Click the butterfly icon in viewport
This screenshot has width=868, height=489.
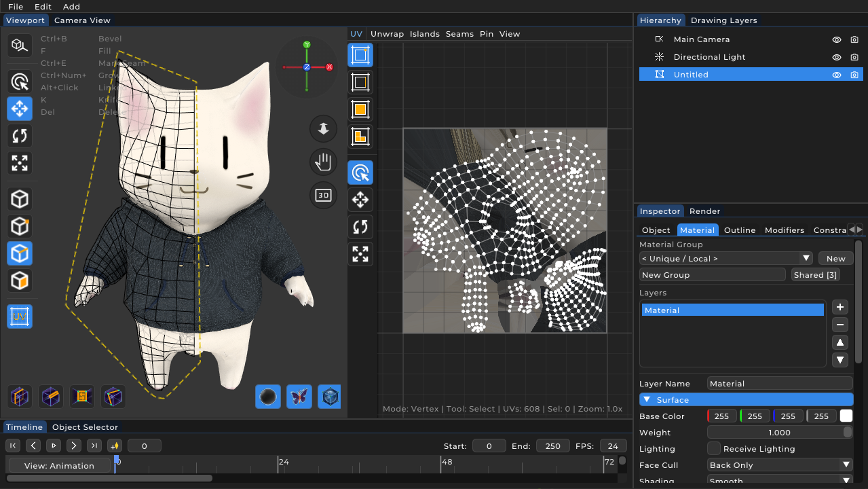(x=299, y=397)
